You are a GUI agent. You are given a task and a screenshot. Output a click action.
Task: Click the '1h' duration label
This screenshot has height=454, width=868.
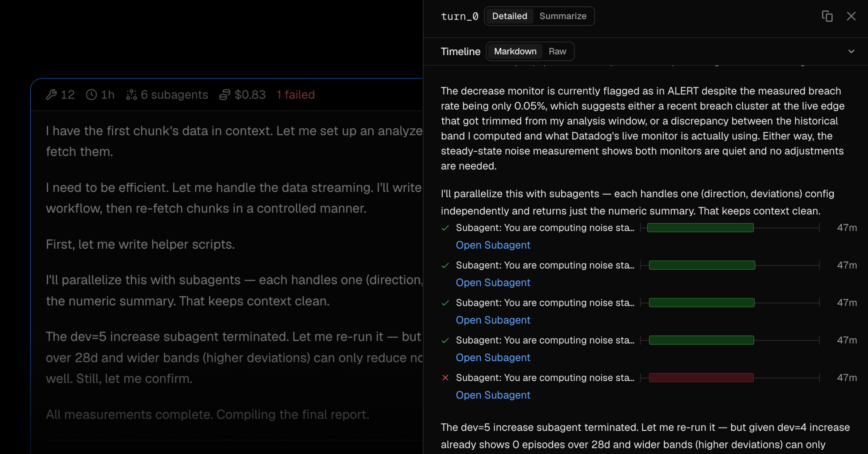point(107,95)
